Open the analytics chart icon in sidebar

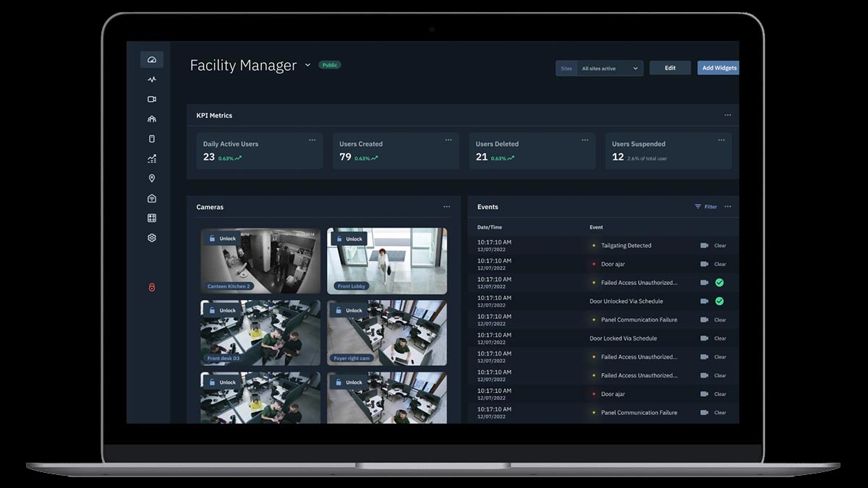click(x=152, y=159)
